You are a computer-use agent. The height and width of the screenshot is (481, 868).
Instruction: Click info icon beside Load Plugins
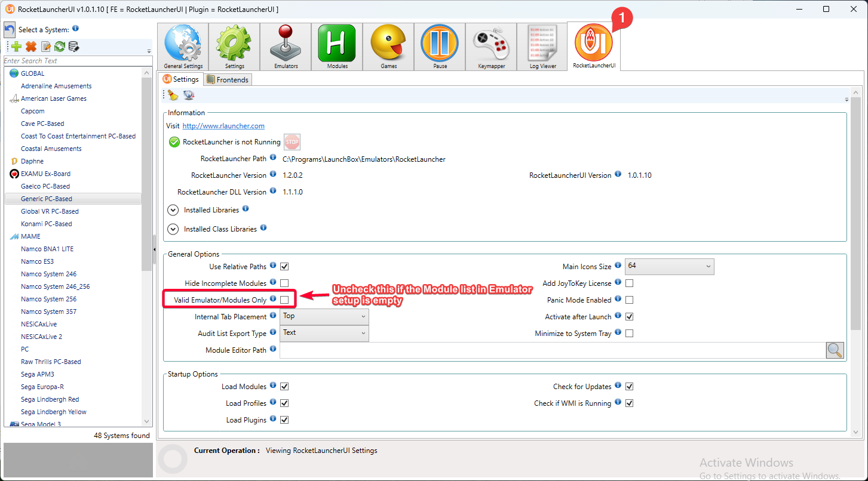[273, 419]
